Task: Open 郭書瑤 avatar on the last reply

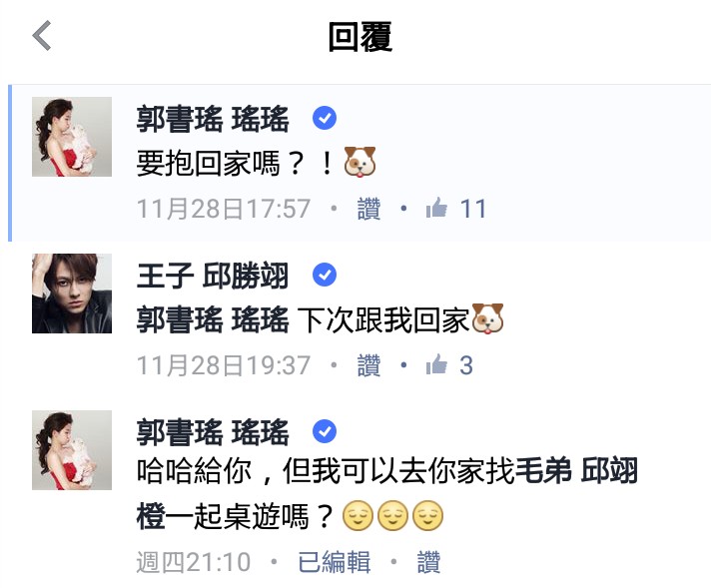Action: pyautogui.click(x=72, y=450)
